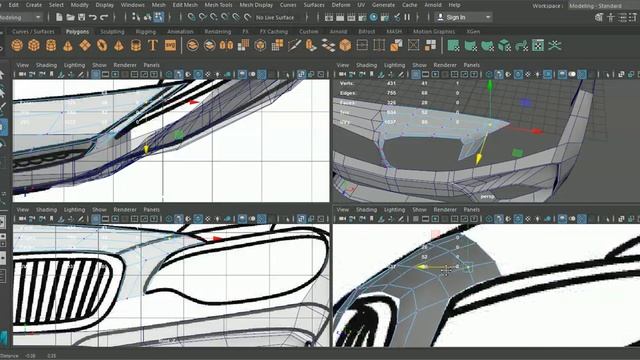Switch to the Rigging shelf tab

click(146, 31)
